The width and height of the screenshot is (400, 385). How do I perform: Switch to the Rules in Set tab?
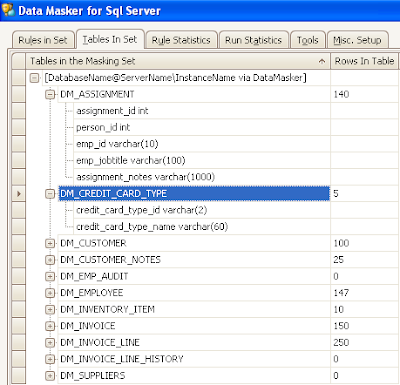(x=43, y=40)
